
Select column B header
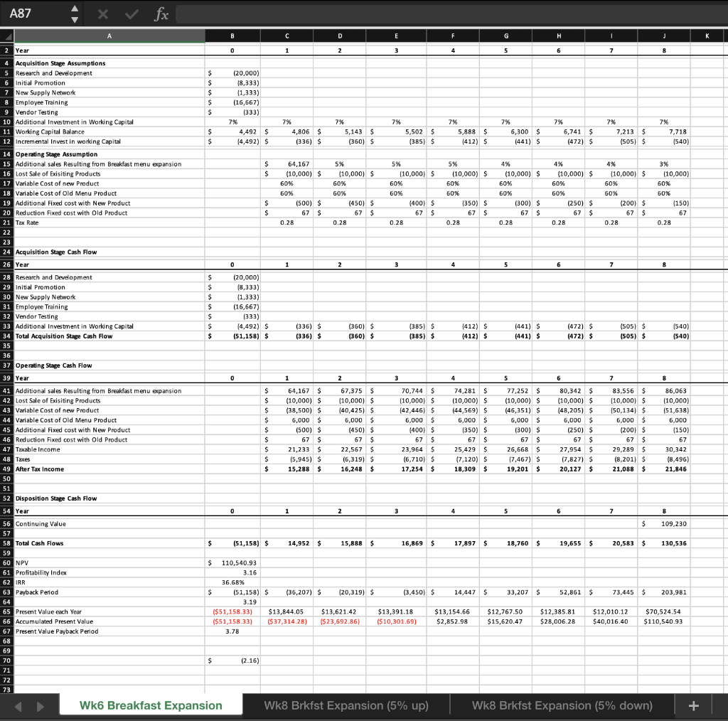point(232,36)
